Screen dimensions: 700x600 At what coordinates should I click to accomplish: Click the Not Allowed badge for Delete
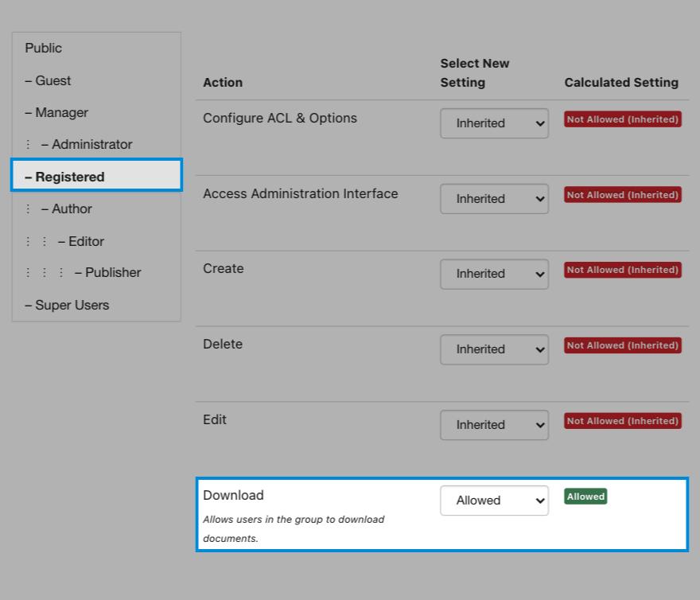pos(622,345)
